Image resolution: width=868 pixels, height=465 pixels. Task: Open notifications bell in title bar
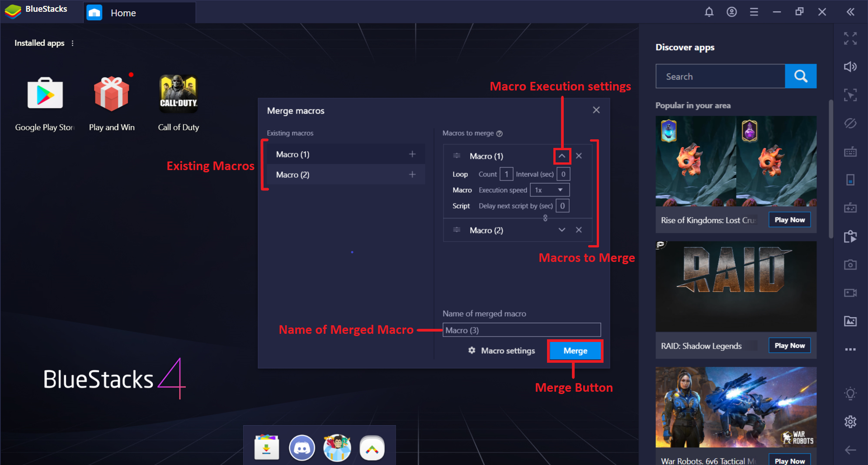(709, 12)
